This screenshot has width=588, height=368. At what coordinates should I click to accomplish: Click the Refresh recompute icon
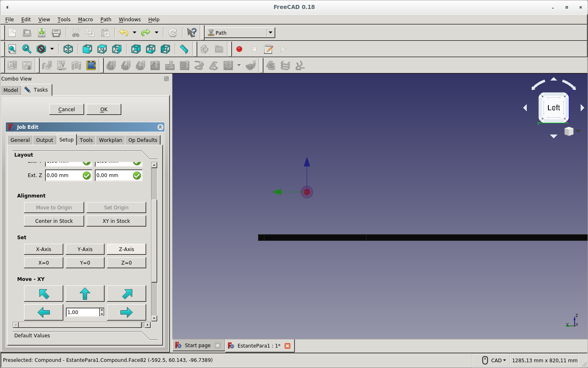click(x=173, y=33)
